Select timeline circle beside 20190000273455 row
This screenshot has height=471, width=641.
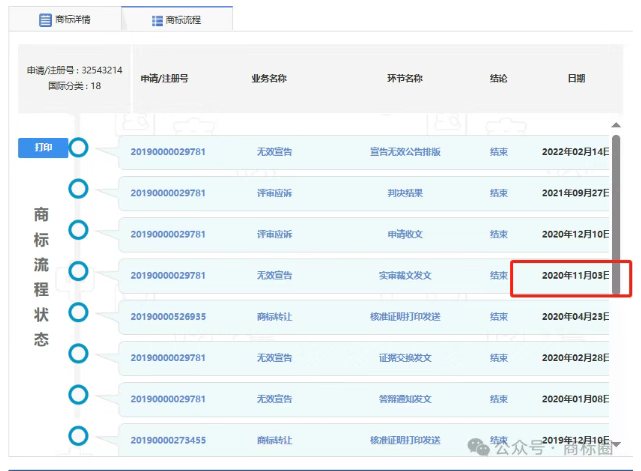(78, 435)
